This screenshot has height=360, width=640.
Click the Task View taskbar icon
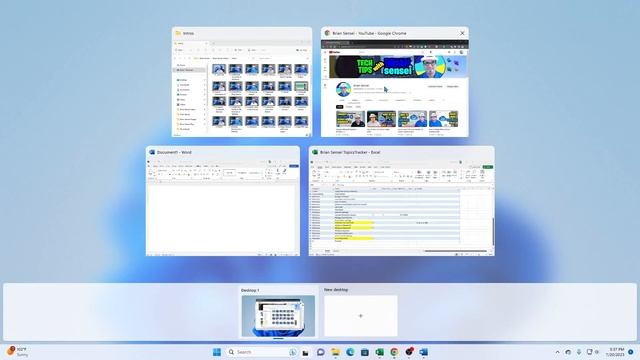[305, 352]
